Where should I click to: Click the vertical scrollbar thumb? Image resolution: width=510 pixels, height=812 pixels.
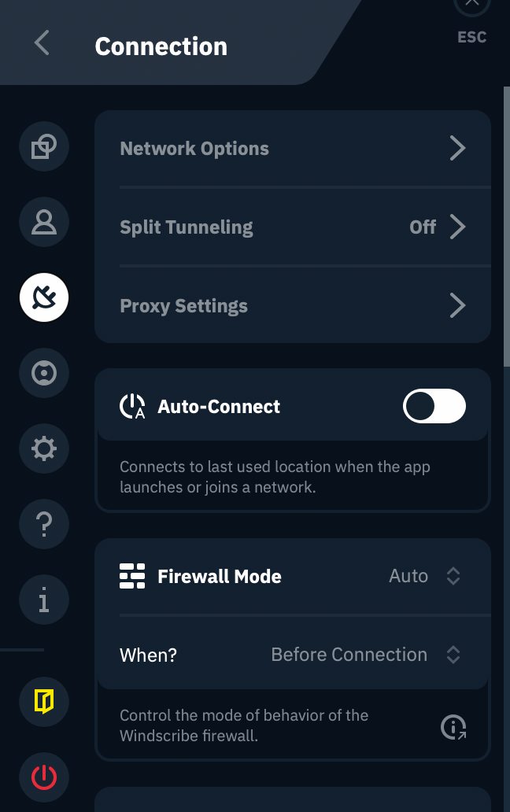pyautogui.click(x=506, y=227)
